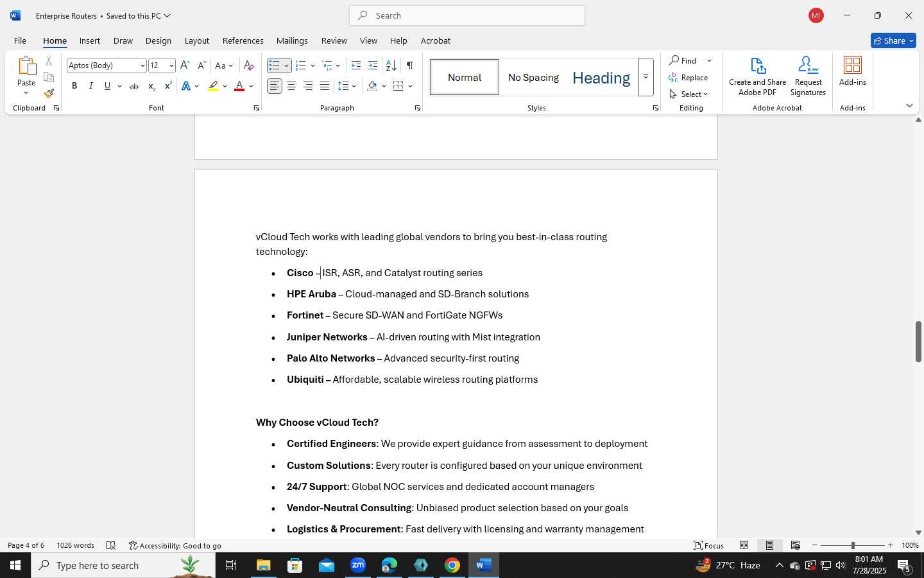
Task: Click the Paste clipboard icon
Action: (x=26, y=67)
